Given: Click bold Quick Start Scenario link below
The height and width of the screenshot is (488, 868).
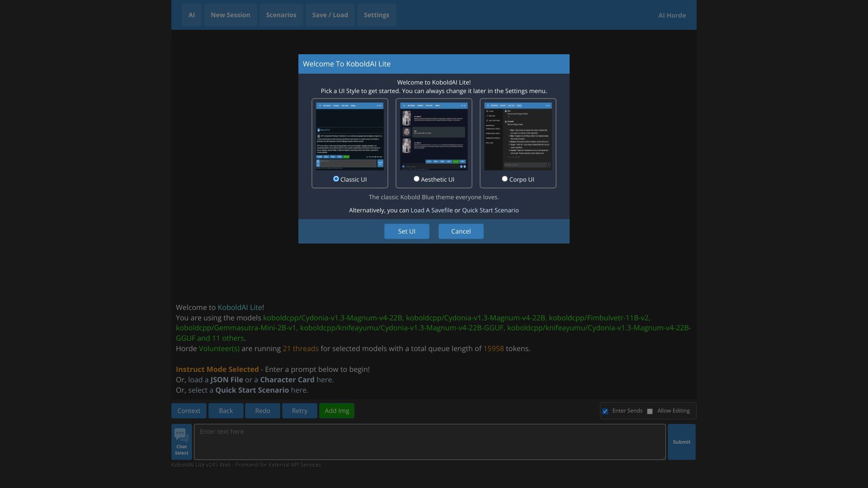Looking at the screenshot, I should click(252, 390).
